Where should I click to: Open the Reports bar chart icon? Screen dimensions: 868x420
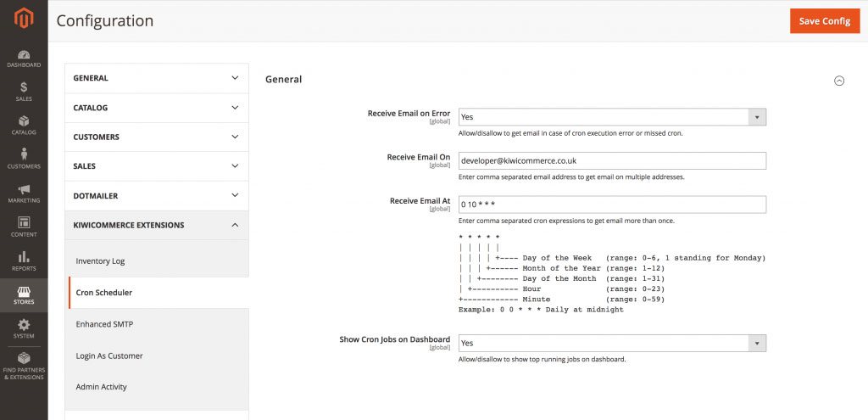24,260
